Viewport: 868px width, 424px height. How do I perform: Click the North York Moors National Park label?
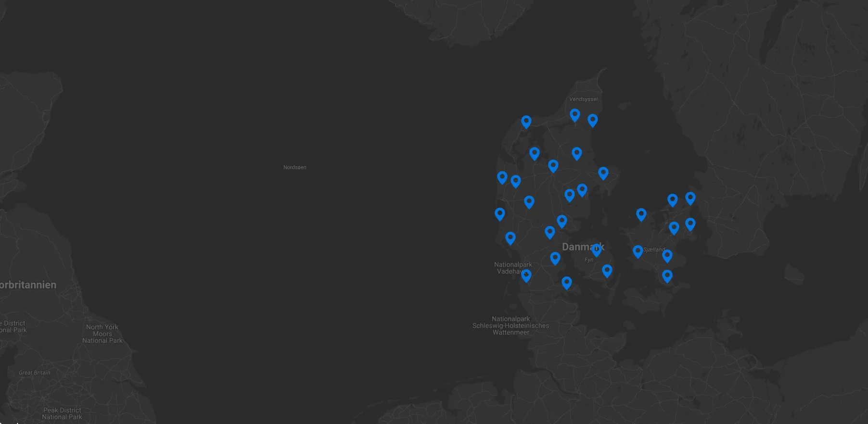tap(102, 334)
